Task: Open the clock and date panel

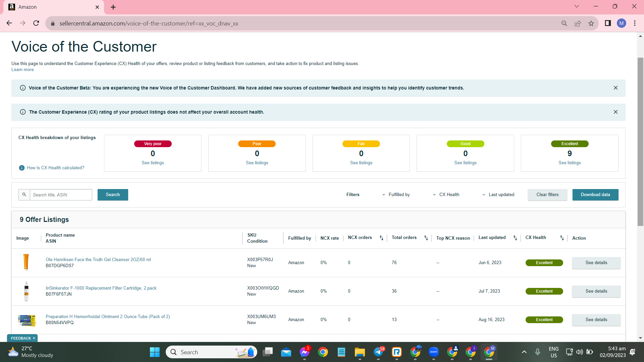Action: click(612, 352)
